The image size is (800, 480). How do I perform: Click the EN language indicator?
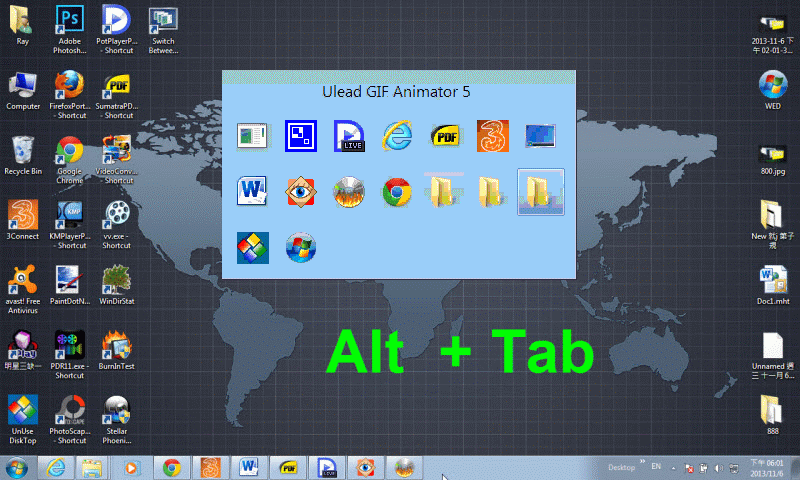pos(656,466)
